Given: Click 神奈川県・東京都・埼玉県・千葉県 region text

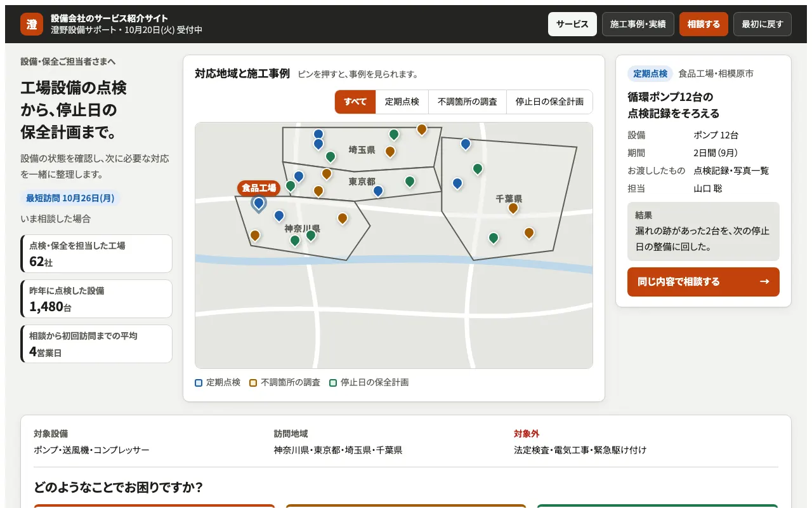Looking at the screenshot, I should [x=338, y=450].
